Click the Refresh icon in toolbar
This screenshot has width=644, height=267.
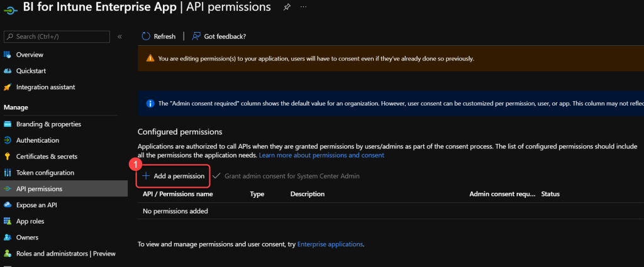(147, 36)
